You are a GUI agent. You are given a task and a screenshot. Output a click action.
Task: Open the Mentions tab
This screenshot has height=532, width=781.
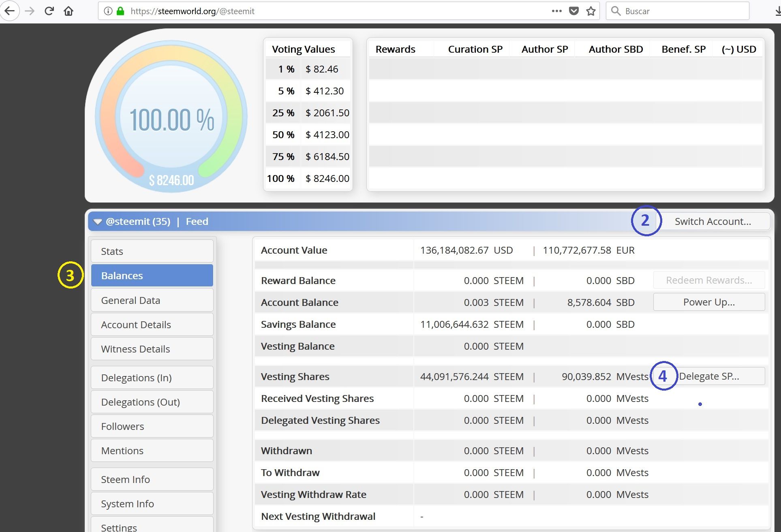pyautogui.click(x=152, y=451)
